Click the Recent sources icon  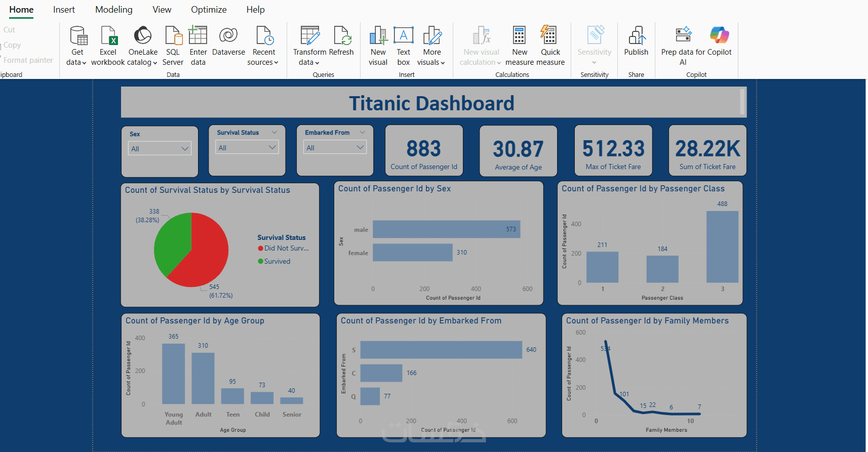[x=264, y=35]
